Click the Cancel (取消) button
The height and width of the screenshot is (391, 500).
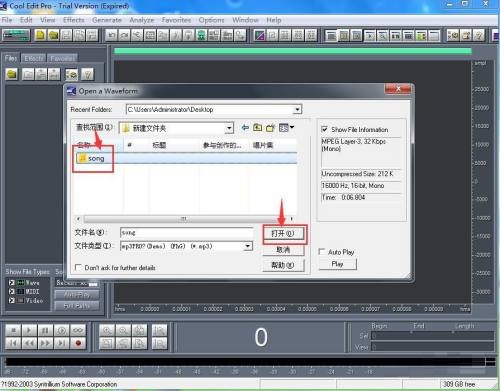283,250
